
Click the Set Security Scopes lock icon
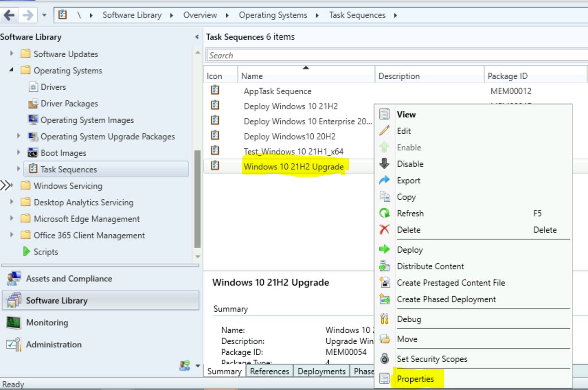point(384,359)
